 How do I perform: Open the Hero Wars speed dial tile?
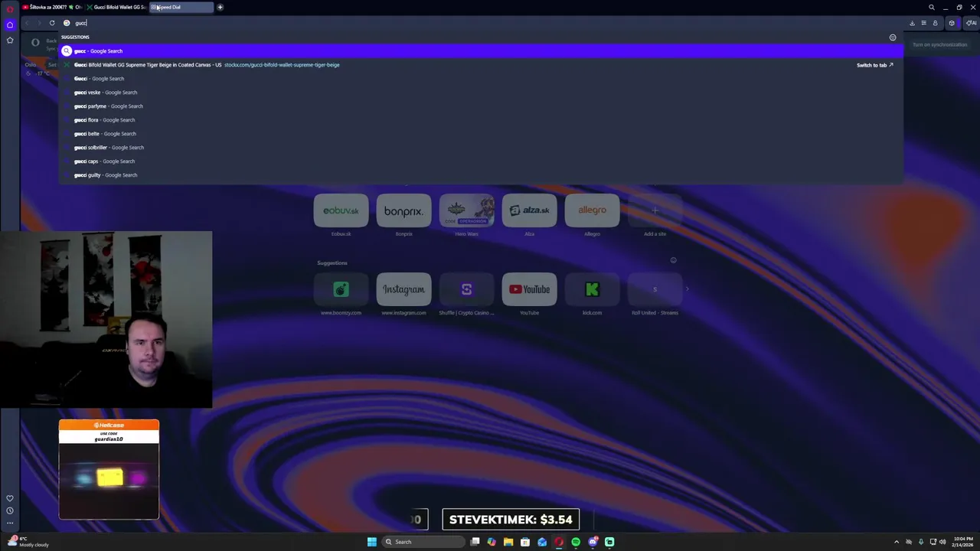click(x=466, y=210)
